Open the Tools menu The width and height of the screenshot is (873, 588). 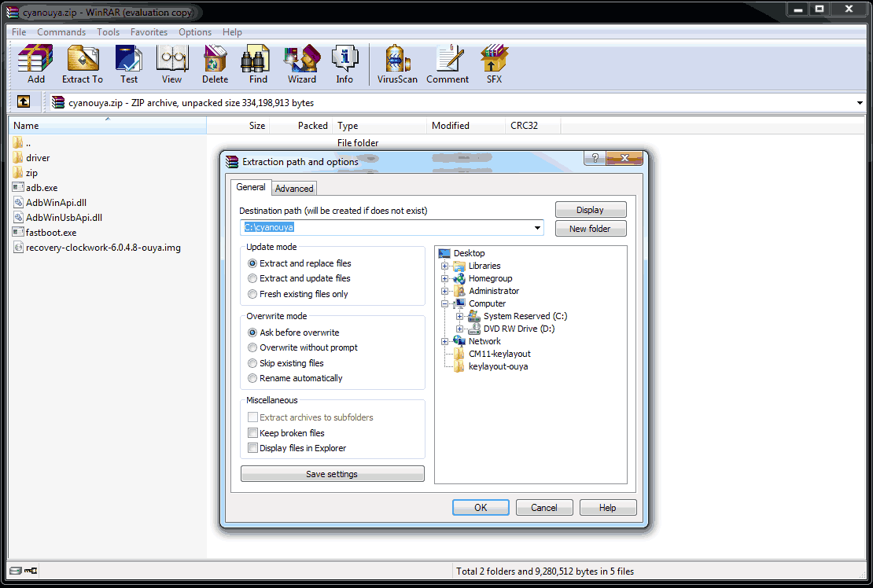coord(108,32)
